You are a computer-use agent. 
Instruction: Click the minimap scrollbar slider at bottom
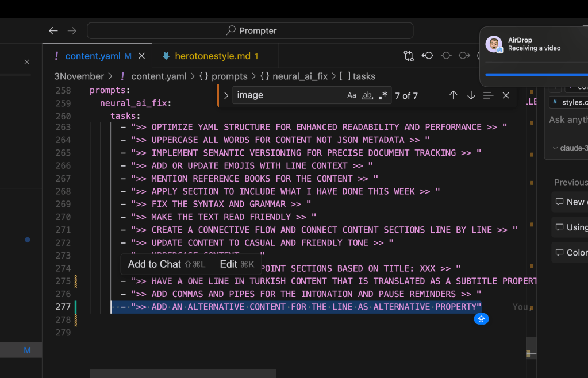(531, 348)
